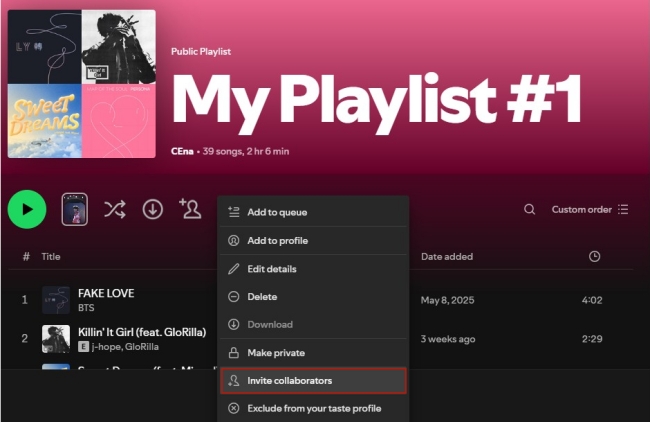Click FAKE LOVE album thumbnail
The image size is (650, 422).
[56, 300]
